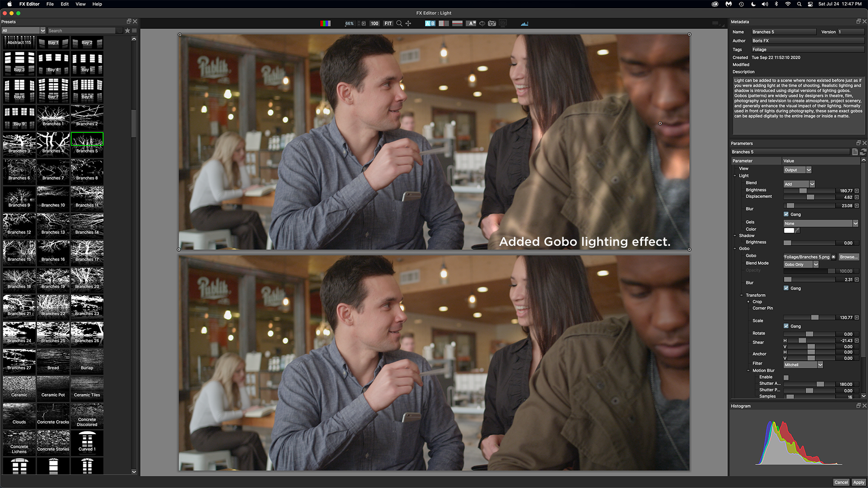Select the magnifier zoom tool
The height and width of the screenshot is (488, 868).
[x=399, y=23]
